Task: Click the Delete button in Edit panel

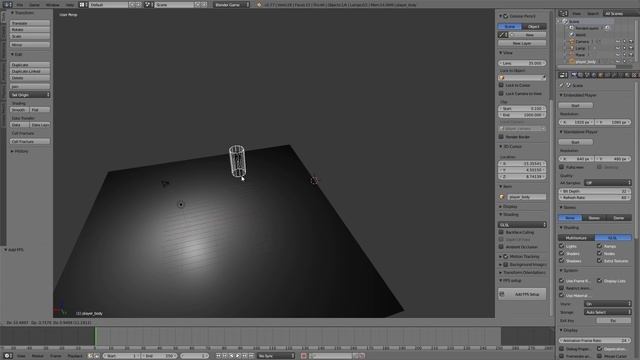Action: 30,78
